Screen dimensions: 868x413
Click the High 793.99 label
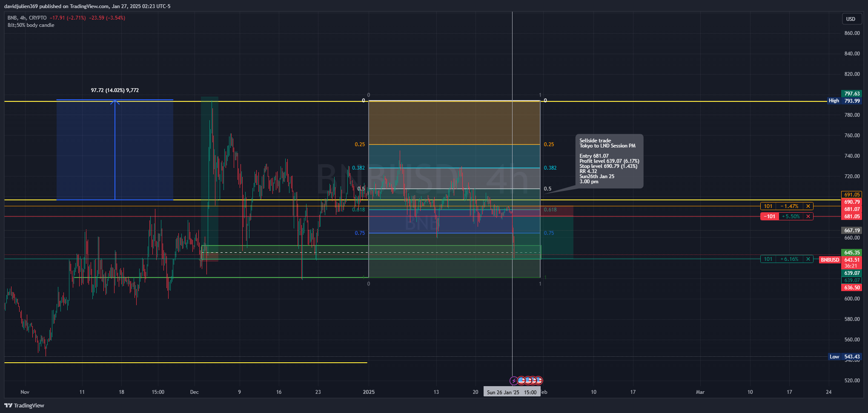(x=844, y=101)
